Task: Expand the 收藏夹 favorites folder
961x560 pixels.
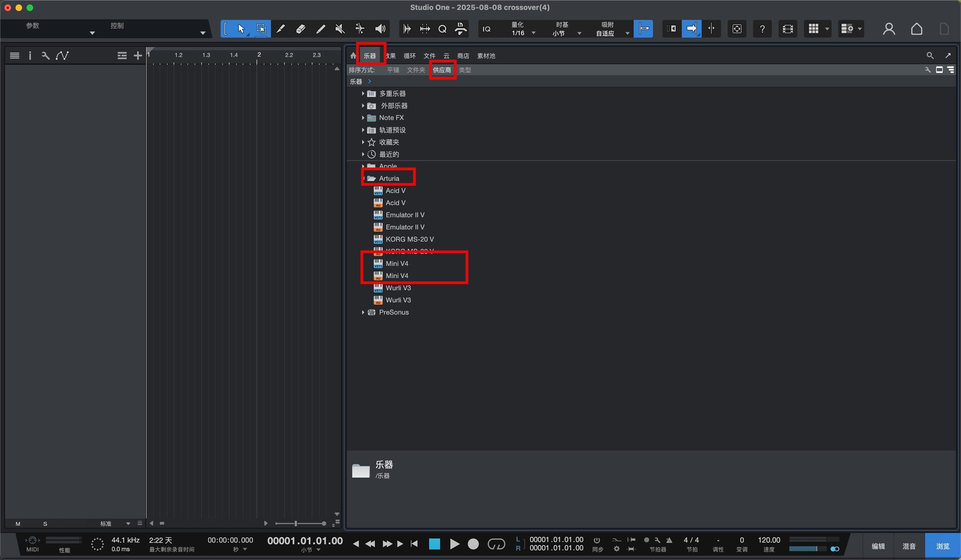Action: pos(363,142)
